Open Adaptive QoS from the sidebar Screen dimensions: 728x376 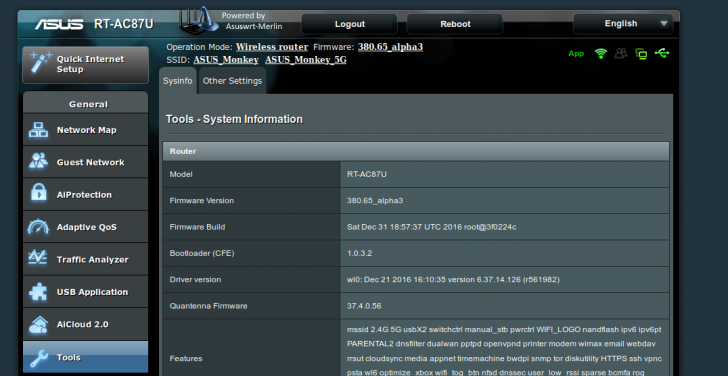coord(85,227)
